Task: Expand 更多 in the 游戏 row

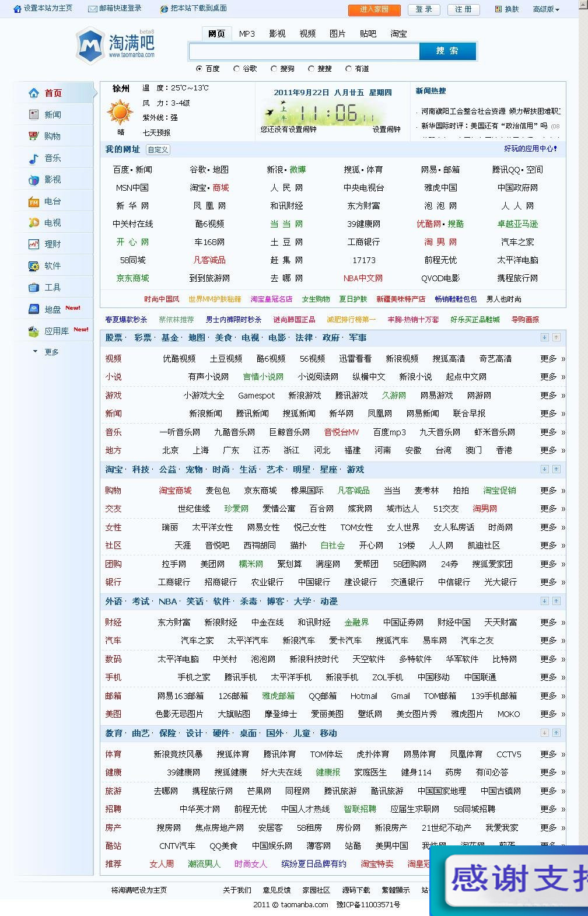Action: point(552,396)
